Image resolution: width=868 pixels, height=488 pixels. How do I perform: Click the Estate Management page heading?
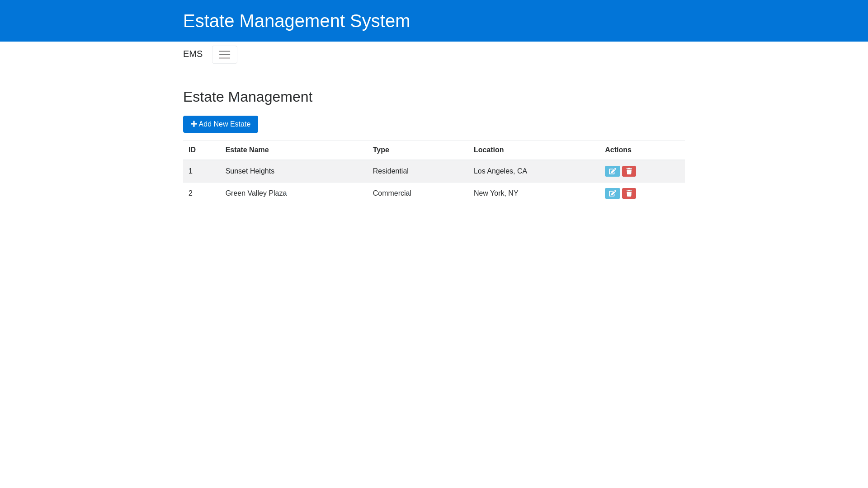coord(247,97)
